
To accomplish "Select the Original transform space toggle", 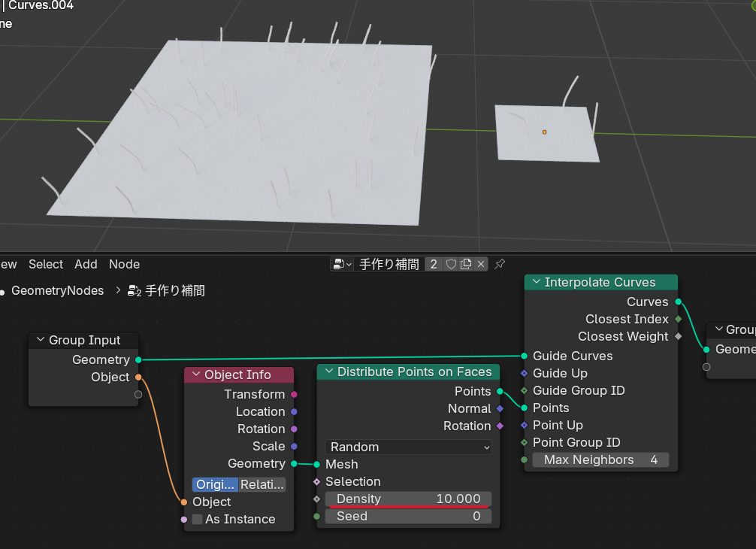I will (215, 484).
